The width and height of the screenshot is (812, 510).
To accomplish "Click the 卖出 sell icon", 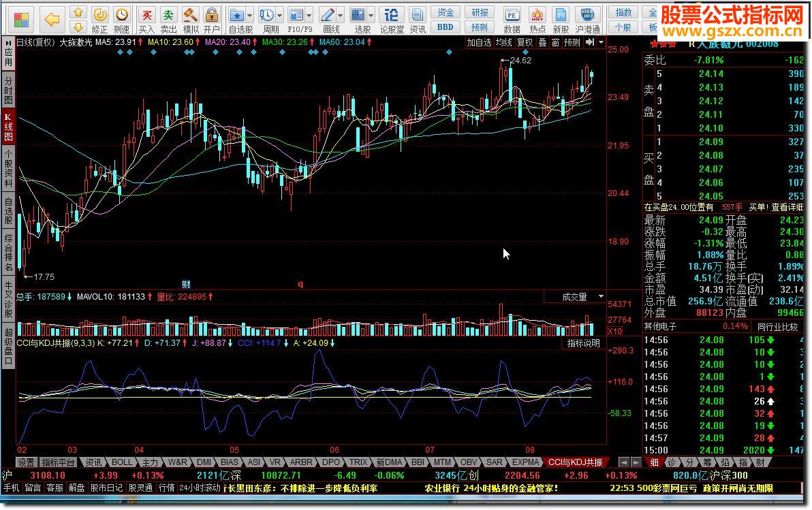I will (168, 15).
